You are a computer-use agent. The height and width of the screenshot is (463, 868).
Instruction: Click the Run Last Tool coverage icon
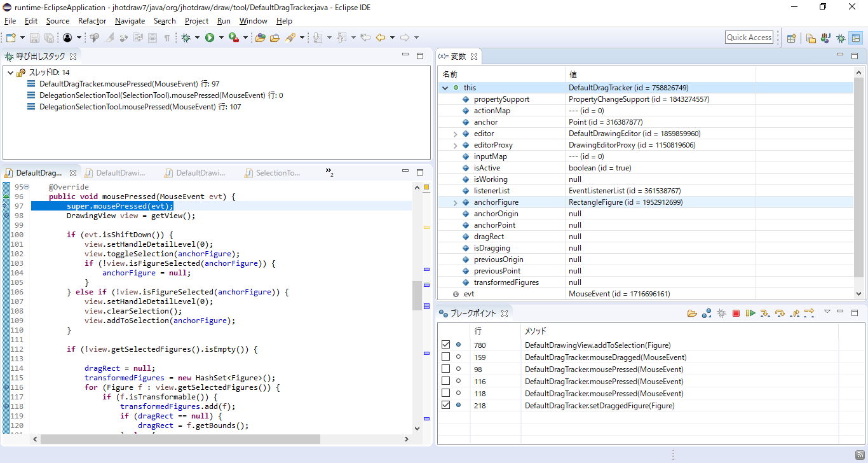coord(233,38)
